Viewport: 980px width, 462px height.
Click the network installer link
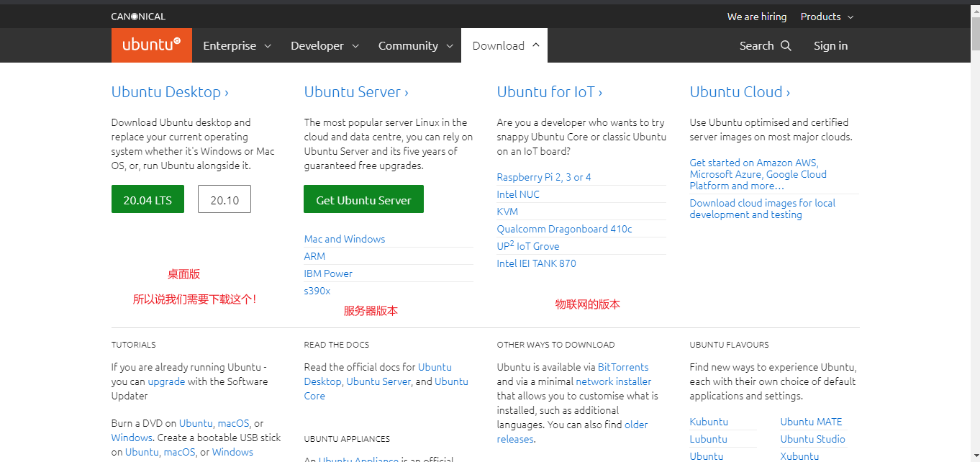click(614, 381)
